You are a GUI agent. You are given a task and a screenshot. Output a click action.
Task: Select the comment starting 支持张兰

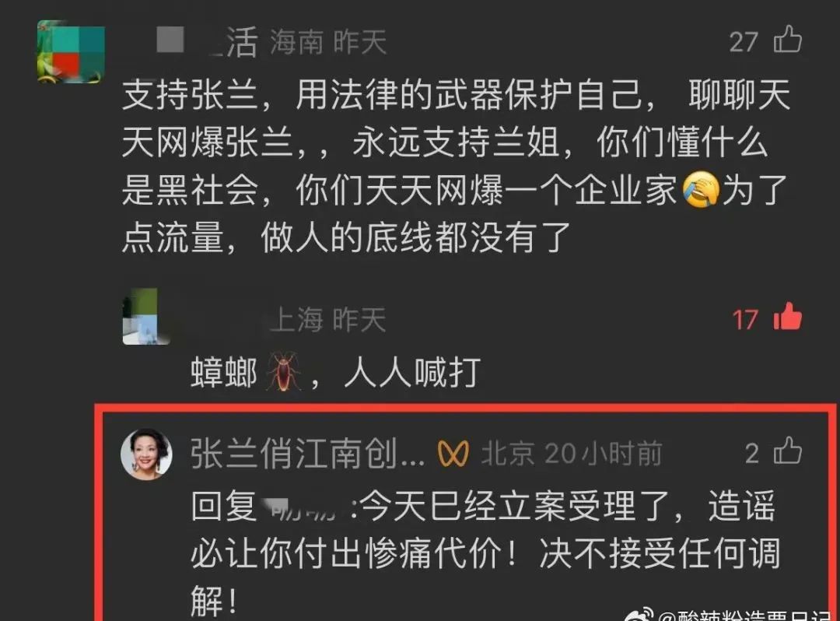click(x=457, y=166)
